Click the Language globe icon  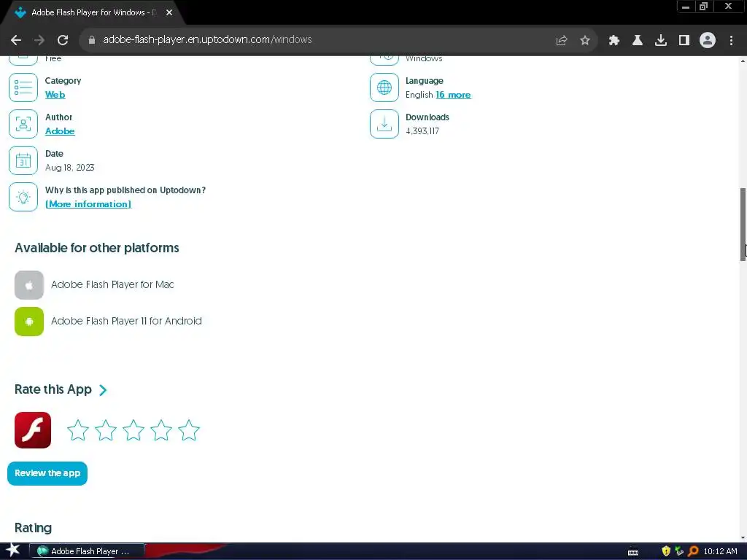pyautogui.click(x=384, y=87)
